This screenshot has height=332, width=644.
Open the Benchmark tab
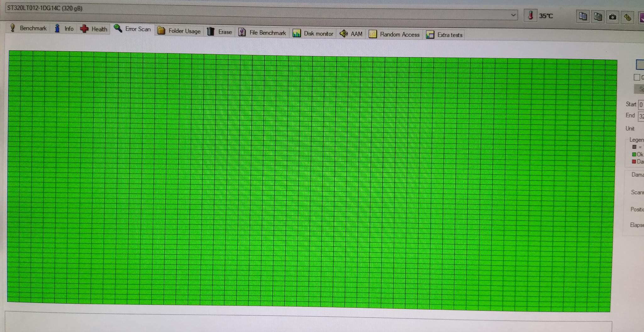pyautogui.click(x=29, y=28)
